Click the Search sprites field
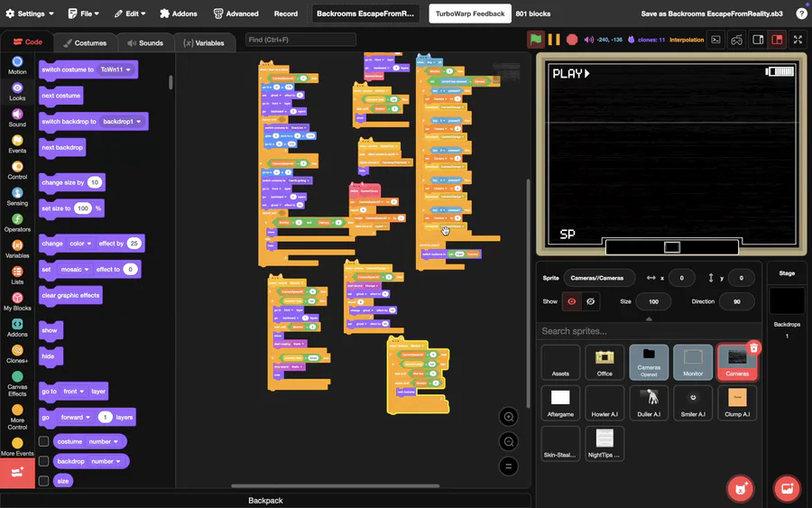The height and width of the screenshot is (508, 812). (x=649, y=331)
